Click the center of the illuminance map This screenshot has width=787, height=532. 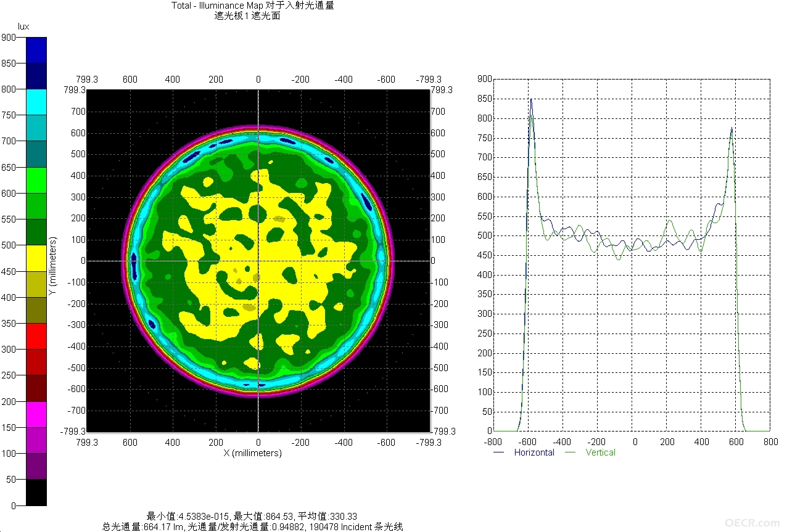click(258, 261)
